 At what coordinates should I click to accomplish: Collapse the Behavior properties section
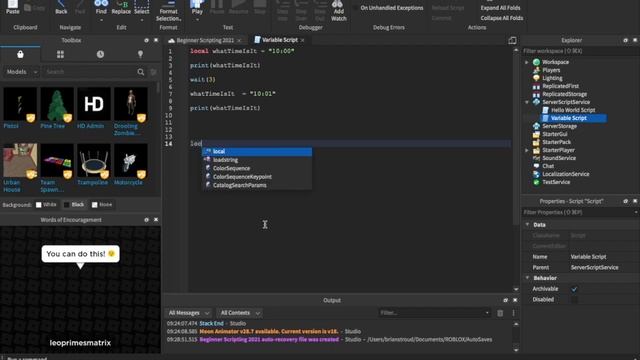[527, 278]
